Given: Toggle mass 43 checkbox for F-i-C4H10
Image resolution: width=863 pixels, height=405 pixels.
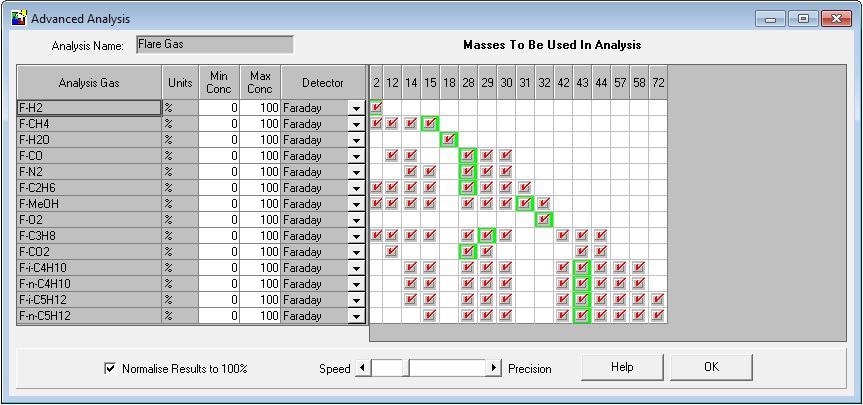Looking at the screenshot, I should pyautogui.click(x=582, y=267).
